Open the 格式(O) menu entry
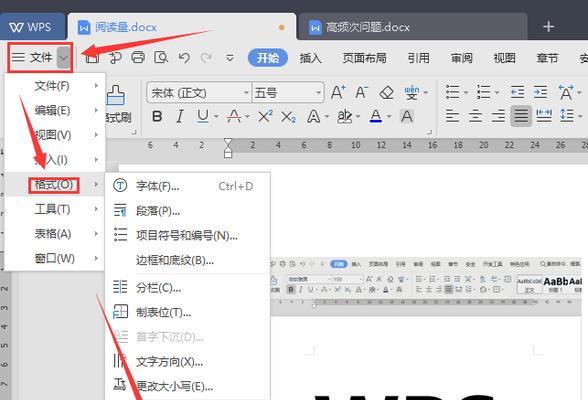The width and height of the screenshot is (588, 400). click(54, 184)
